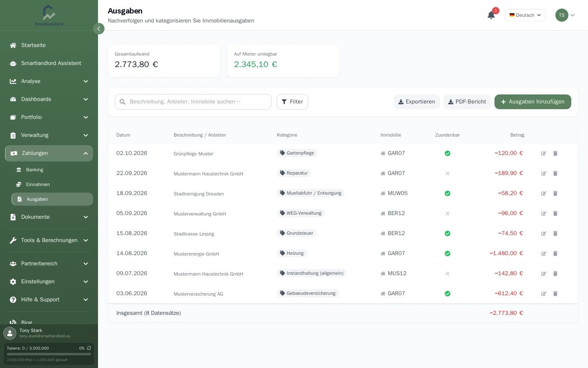
Task: Toggle allocable status for Mustermann Haustechnik Reparatur
Action: tap(448, 173)
